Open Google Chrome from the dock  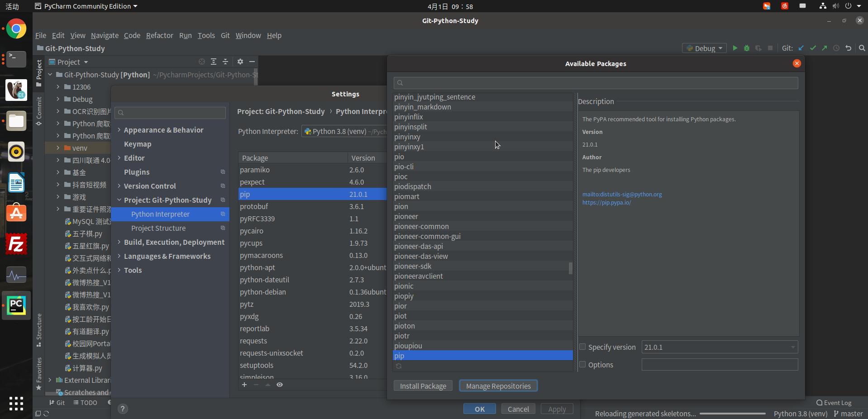(16, 29)
